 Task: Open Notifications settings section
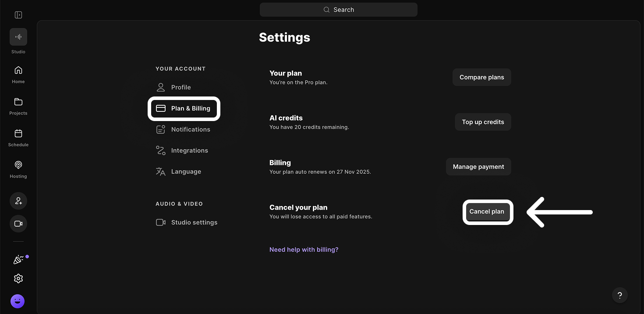(190, 129)
